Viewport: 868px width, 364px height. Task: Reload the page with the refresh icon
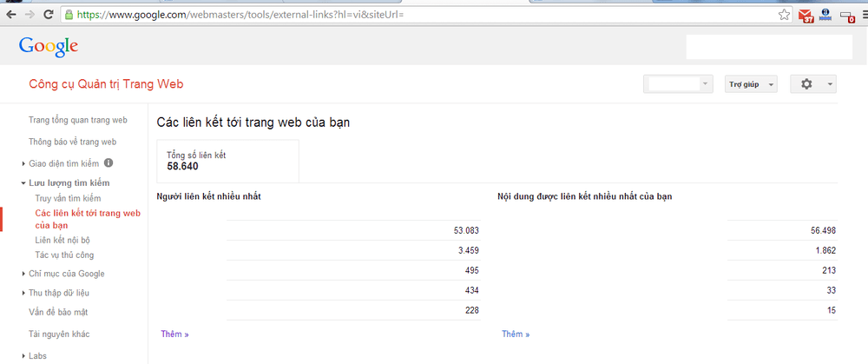[48, 15]
